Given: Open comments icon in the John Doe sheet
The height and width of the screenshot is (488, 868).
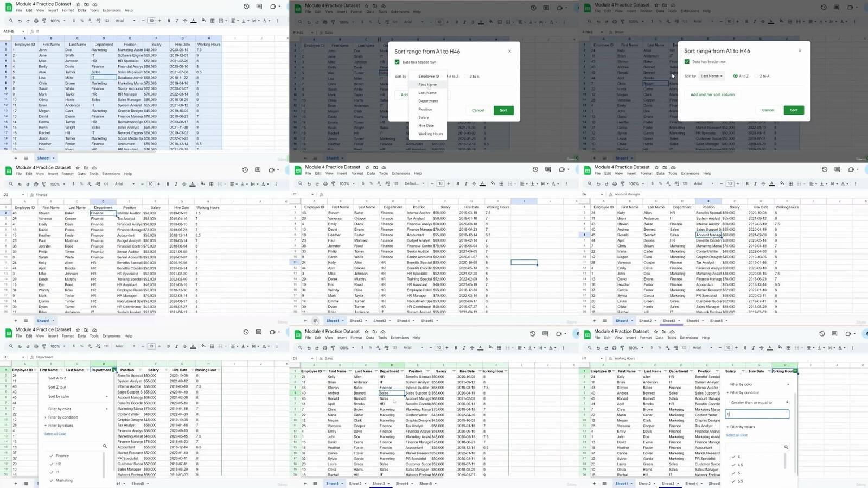Looking at the screenshot, I should pos(259,7).
